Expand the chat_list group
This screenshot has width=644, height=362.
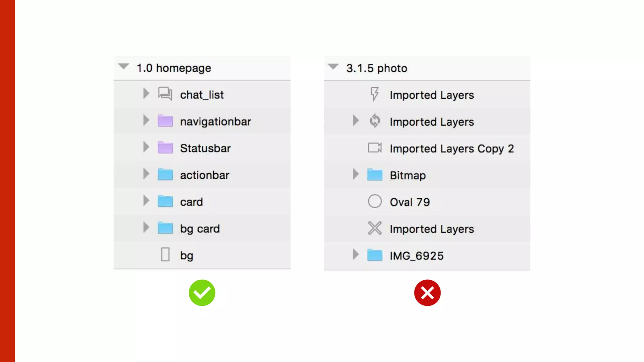pos(146,93)
